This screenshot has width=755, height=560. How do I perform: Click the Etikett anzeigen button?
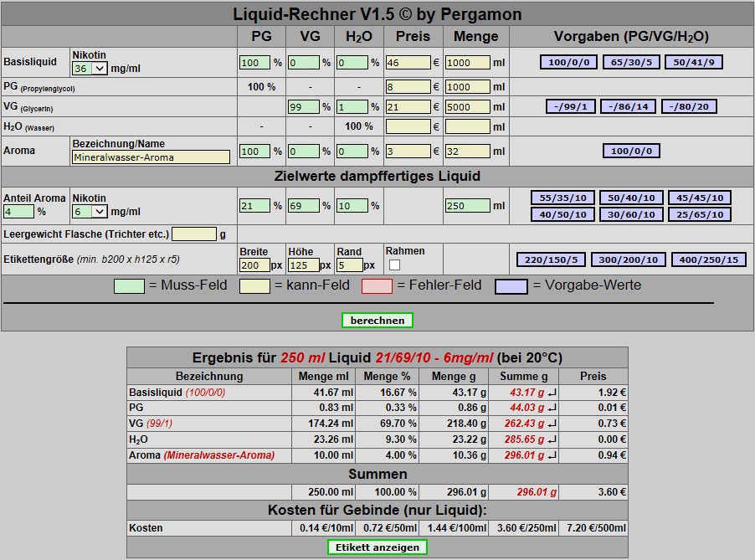click(377, 547)
